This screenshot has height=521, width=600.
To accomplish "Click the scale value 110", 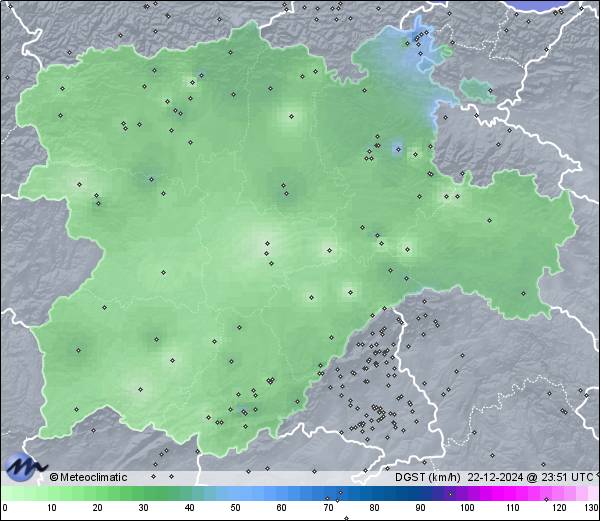I will (513, 508).
